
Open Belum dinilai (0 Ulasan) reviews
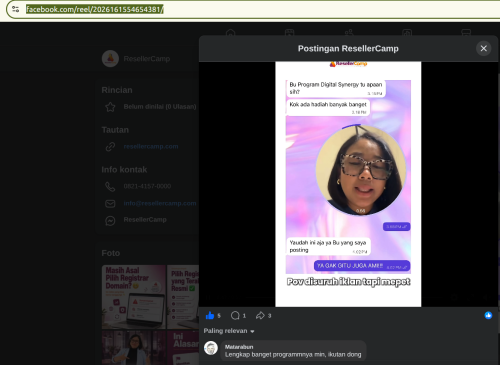click(x=160, y=107)
